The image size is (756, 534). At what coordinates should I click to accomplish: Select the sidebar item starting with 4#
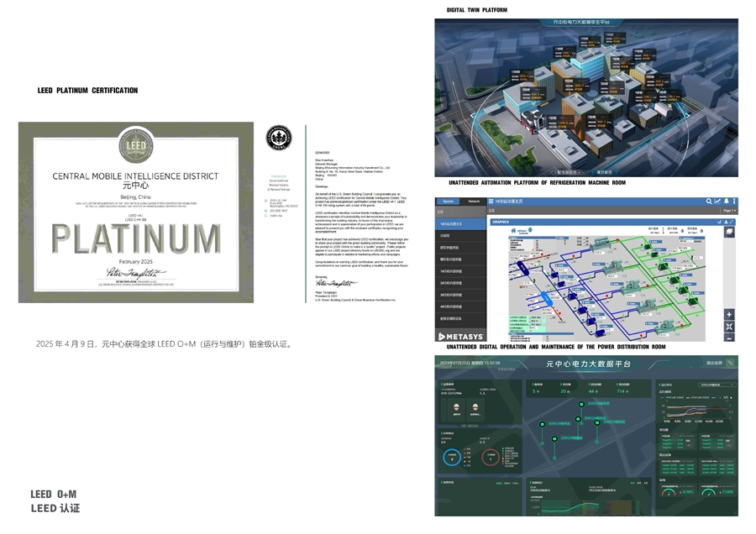460,306
